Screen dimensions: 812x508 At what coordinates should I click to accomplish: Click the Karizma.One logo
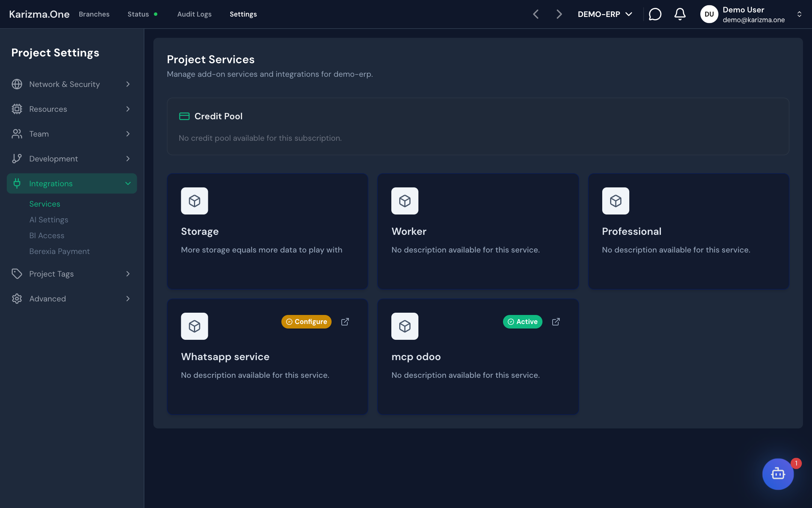39,14
